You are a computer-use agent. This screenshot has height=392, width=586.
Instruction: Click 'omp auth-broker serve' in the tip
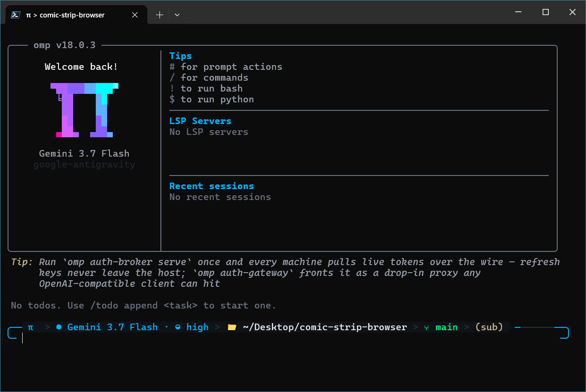(126, 262)
